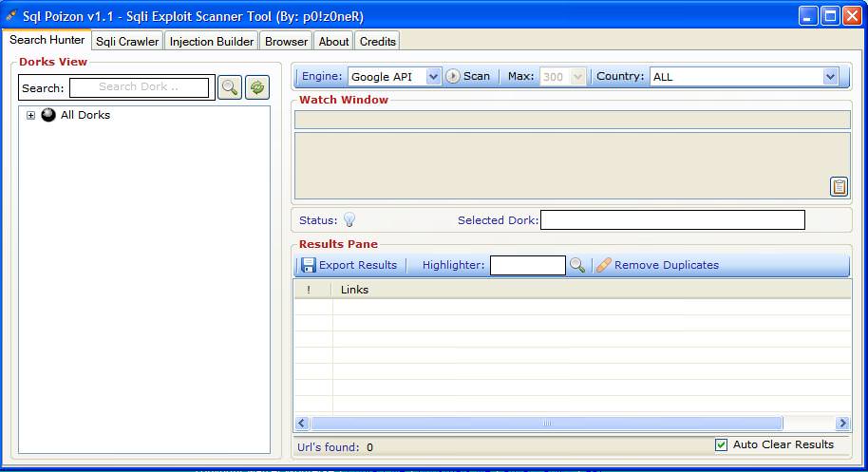Click the magnifier search dork icon
Image resolution: width=868 pixels, height=472 pixels.
tap(230, 87)
